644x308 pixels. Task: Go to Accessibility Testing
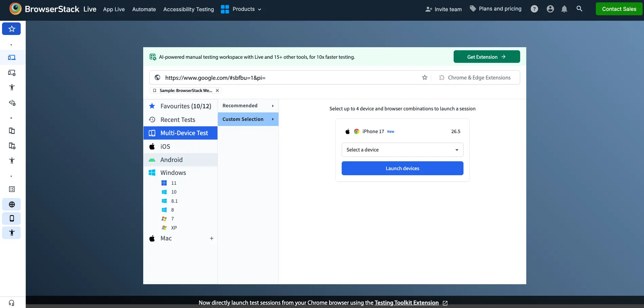click(189, 9)
